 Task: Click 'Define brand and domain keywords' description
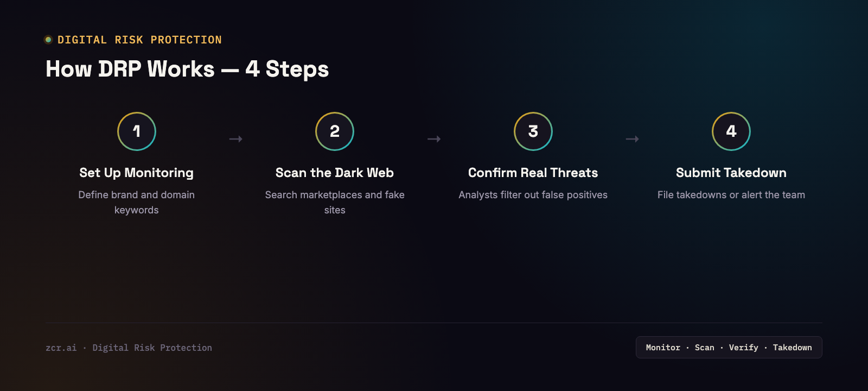pyautogui.click(x=137, y=202)
